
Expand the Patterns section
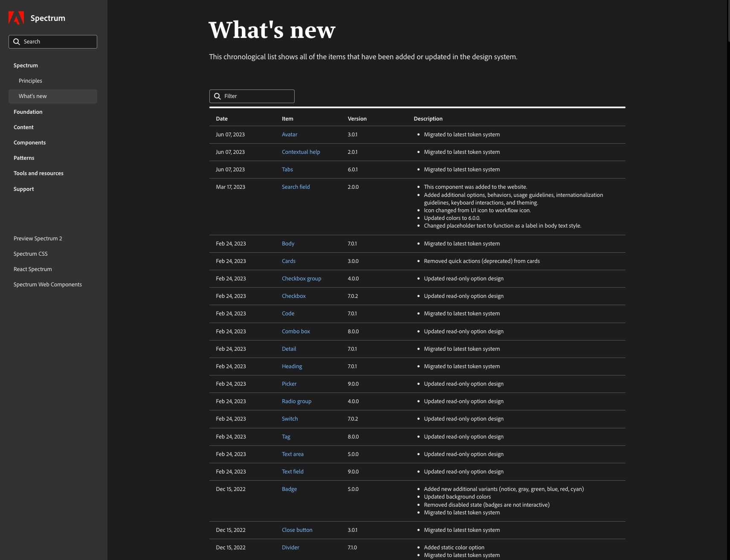24,158
